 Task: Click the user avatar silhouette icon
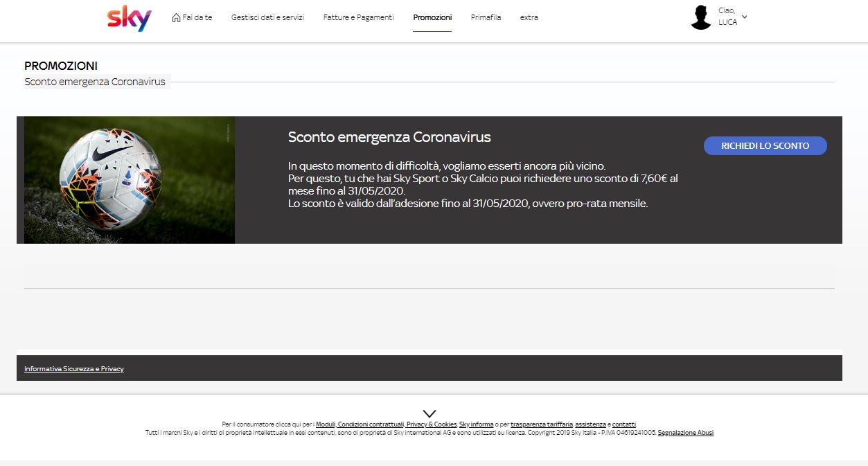click(x=701, y=17)
